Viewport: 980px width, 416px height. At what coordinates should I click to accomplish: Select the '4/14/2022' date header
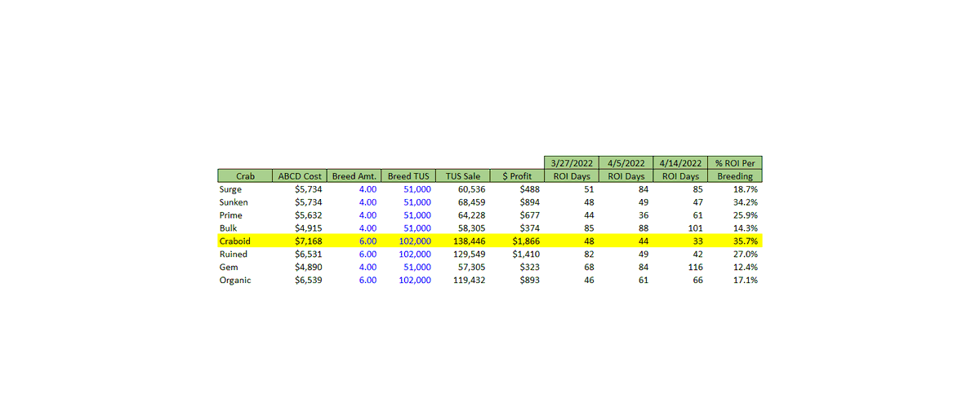680,162
